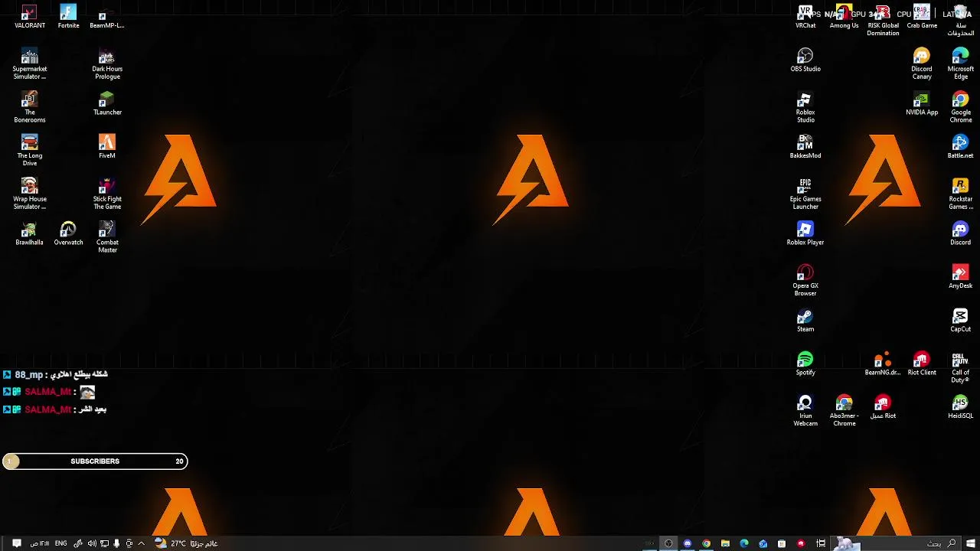The width and height of the screenshot is (980, 551).
Task: Open Discord from the taskbar
Action: coord(688,543)
